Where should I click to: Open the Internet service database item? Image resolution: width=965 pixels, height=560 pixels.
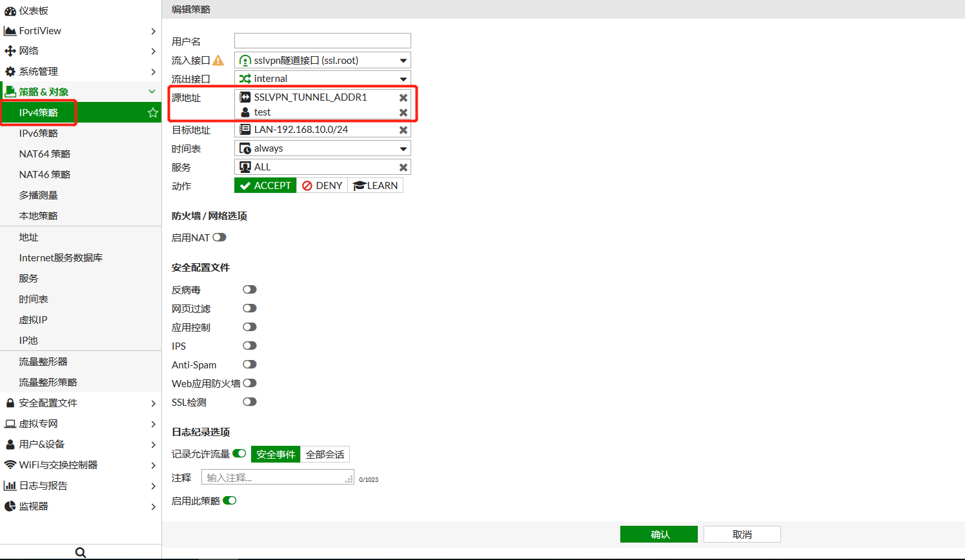[x=81, y=257]
